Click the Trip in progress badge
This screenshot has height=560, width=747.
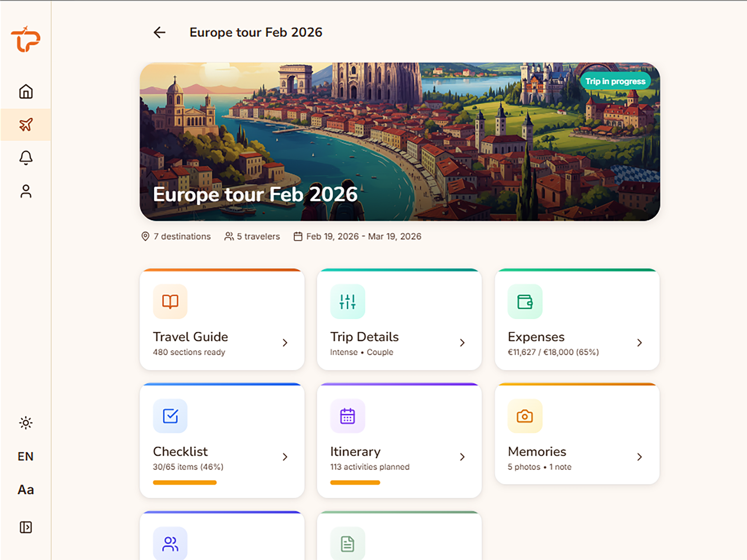(615, 81)
